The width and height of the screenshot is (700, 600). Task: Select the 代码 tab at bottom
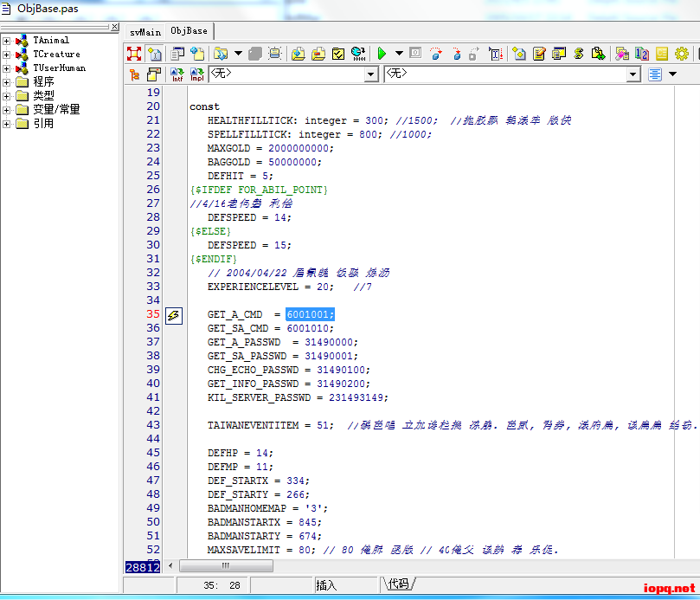398,584
